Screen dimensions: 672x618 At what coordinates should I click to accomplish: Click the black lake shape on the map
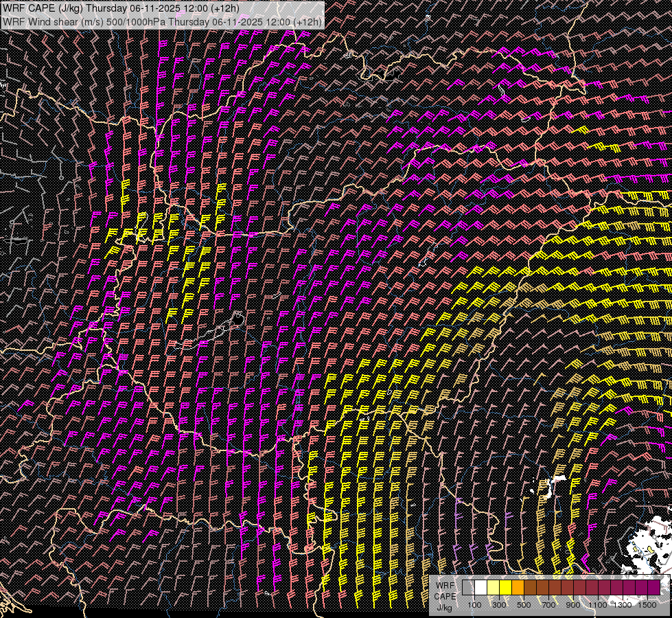238,319
